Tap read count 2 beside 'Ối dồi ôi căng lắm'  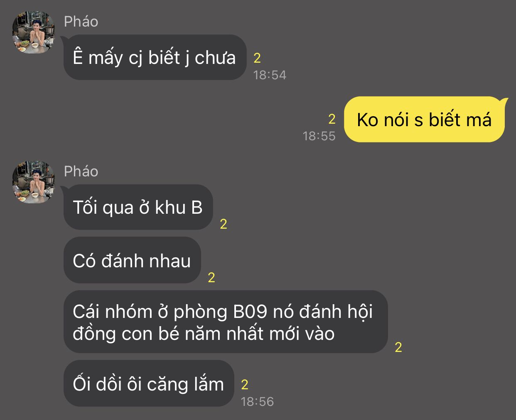[245, 385]
